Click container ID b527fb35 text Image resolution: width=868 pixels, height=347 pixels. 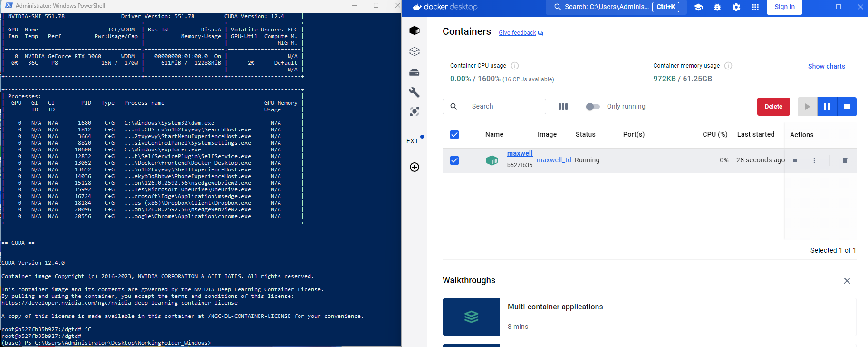[x=520, y=165]
